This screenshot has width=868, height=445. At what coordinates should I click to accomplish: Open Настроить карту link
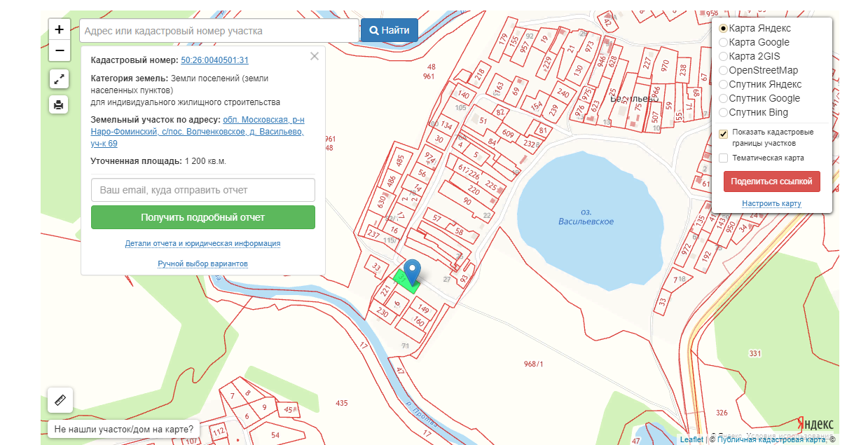coord(771,204)
